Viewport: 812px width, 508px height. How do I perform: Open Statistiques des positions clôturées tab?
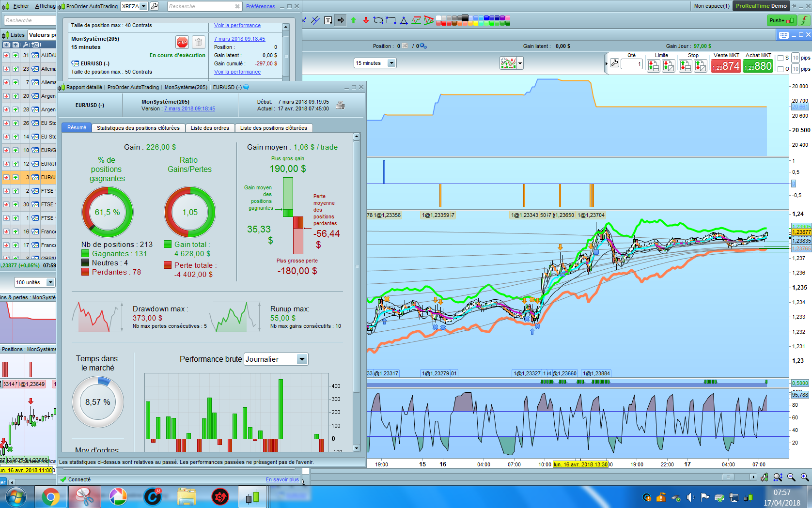pos(138,128)
